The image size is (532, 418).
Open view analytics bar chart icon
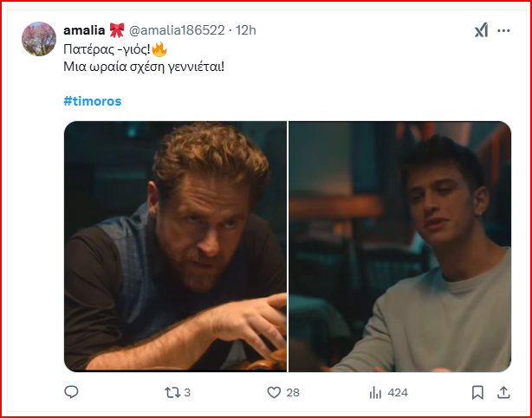coord(375,392)
